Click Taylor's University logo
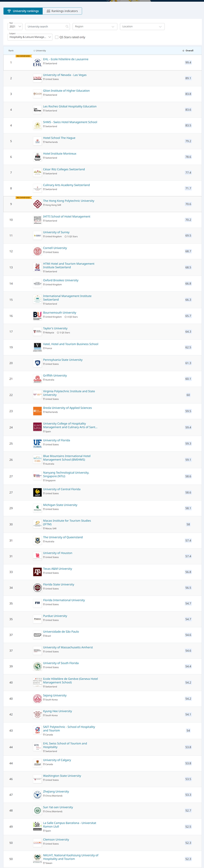Image resolution: width=204 pixels, height=868 pixels. pos(38,332)
